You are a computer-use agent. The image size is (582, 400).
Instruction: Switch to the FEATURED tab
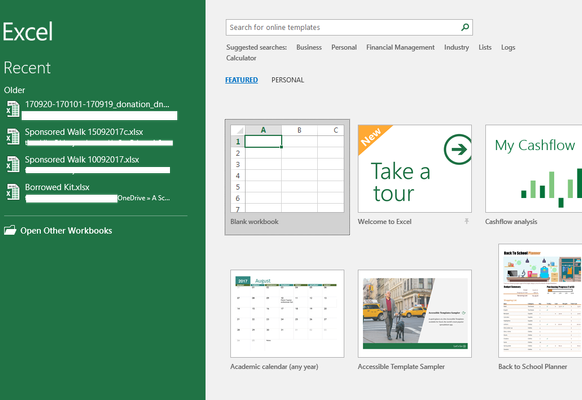[242, 80]
